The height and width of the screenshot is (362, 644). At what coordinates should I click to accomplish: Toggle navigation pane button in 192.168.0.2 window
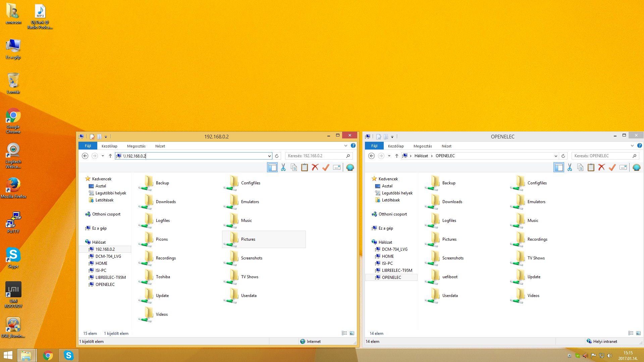[272, 167]
